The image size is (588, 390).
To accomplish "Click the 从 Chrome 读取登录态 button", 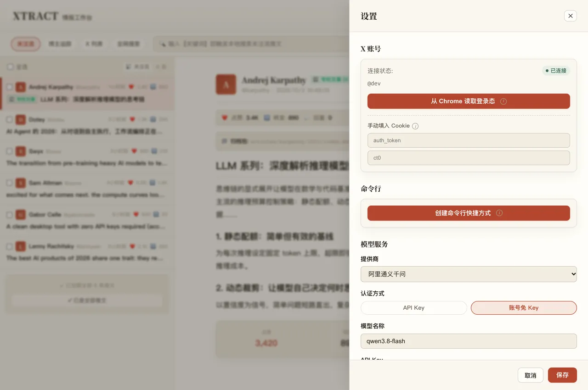I will 469,101.
